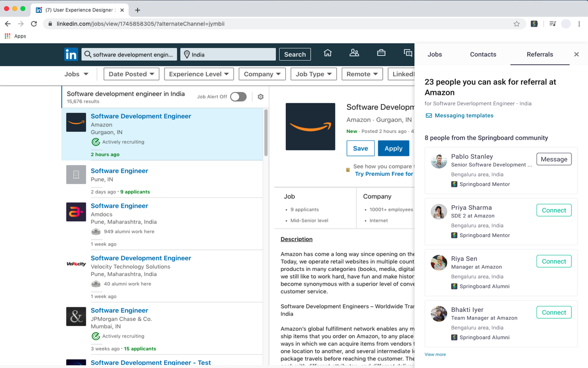This screenshot has height=368, width=588.
Task: Click the India location search field
Action: pos(228,54)
